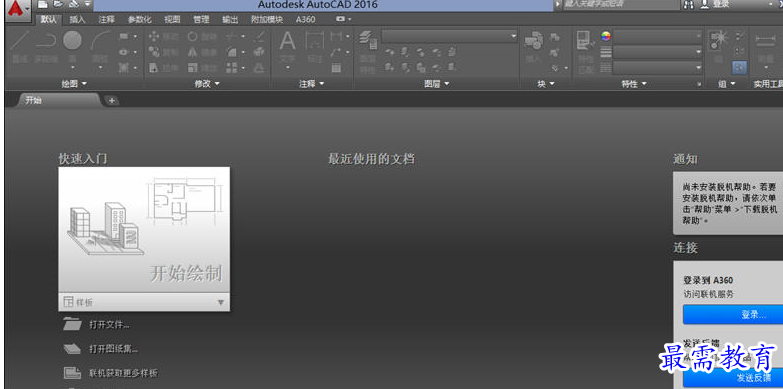783x389 pixels.
Task: Choose the Stretch tool in Modify panel
Action: pos(163,67)
